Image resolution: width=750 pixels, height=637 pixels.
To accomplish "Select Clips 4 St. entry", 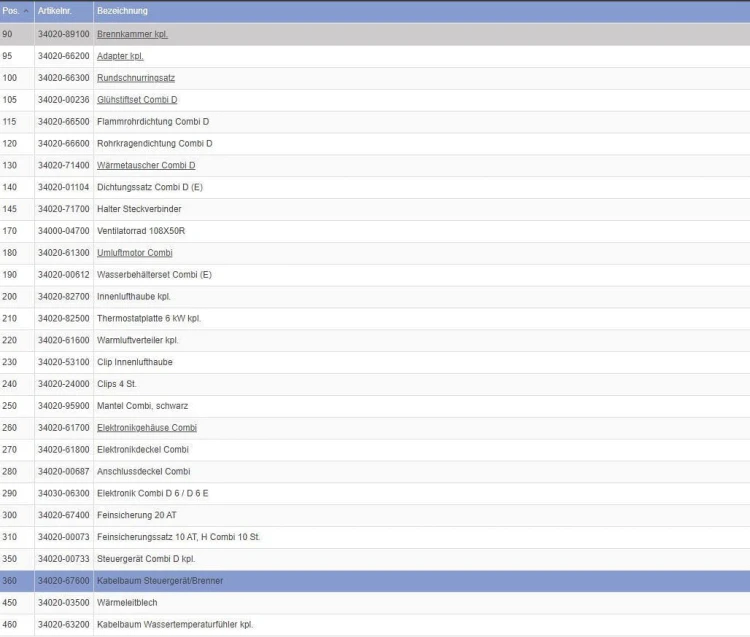I will coord(117,384).
